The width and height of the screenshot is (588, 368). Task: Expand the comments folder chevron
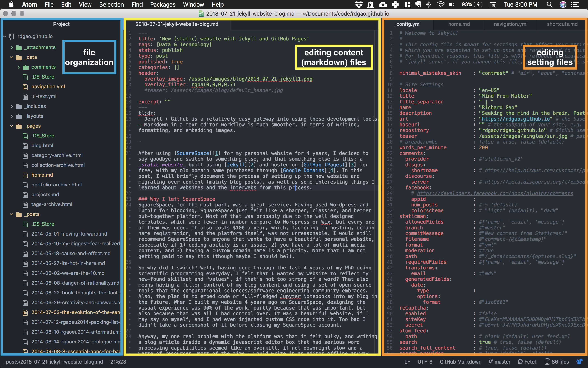tap(19, 67)
